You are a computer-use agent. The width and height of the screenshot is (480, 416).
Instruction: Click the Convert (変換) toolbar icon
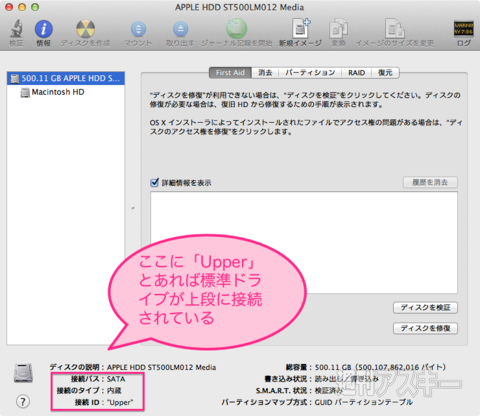(338, 29)
